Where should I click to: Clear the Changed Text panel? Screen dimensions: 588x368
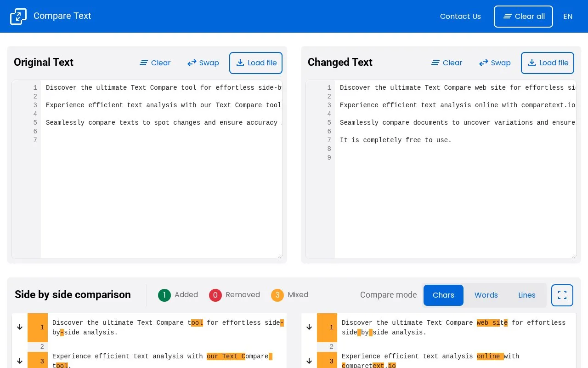(x=447, y=63)
